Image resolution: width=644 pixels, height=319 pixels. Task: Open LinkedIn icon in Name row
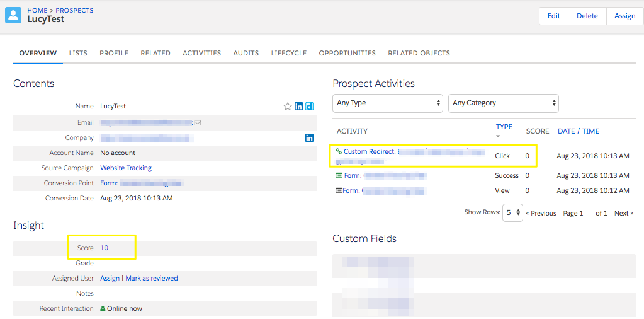click(298, 107)
